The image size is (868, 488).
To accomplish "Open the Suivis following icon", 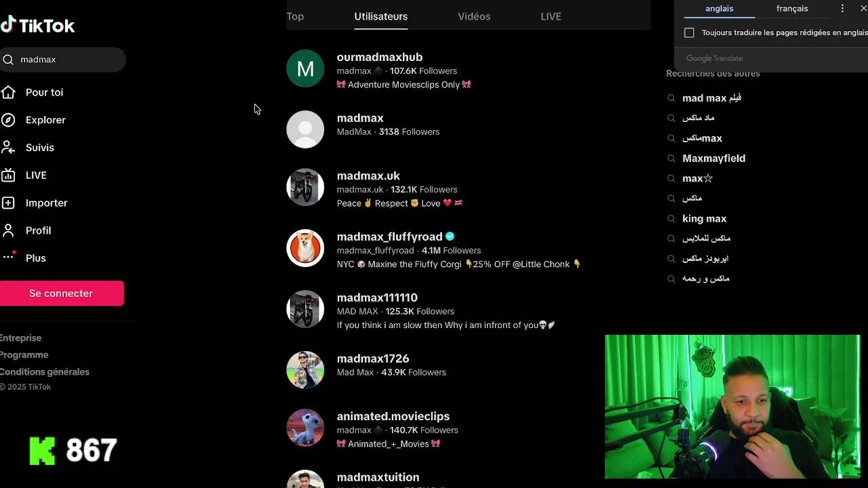I will click(8, 148).
